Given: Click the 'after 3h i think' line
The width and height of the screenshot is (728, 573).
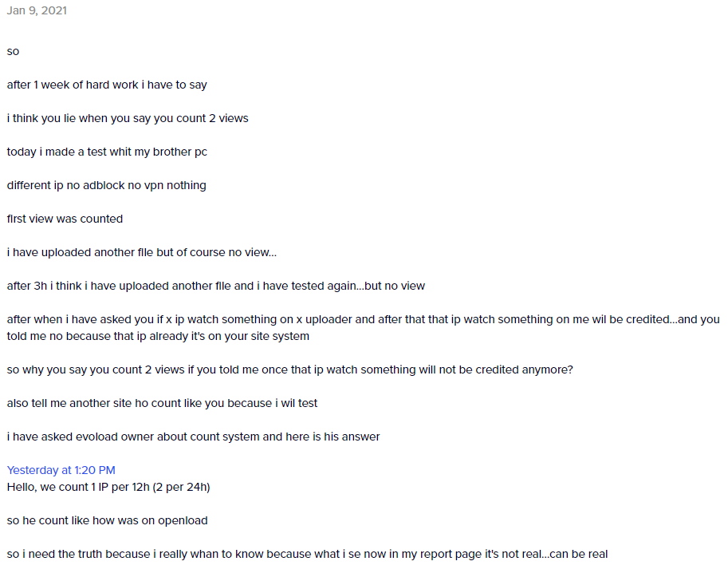Looking at the screenshot, I should click(x=216, y=286).
